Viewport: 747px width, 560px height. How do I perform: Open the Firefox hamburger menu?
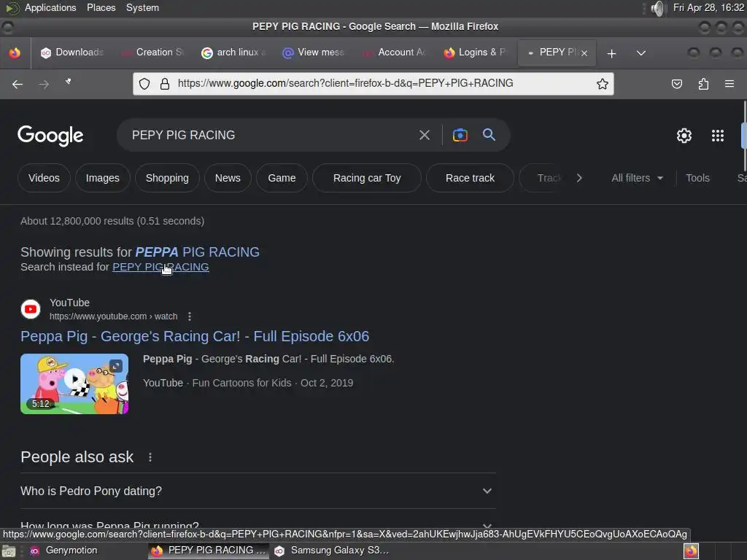pyautogui.click(x=729, y=84)
